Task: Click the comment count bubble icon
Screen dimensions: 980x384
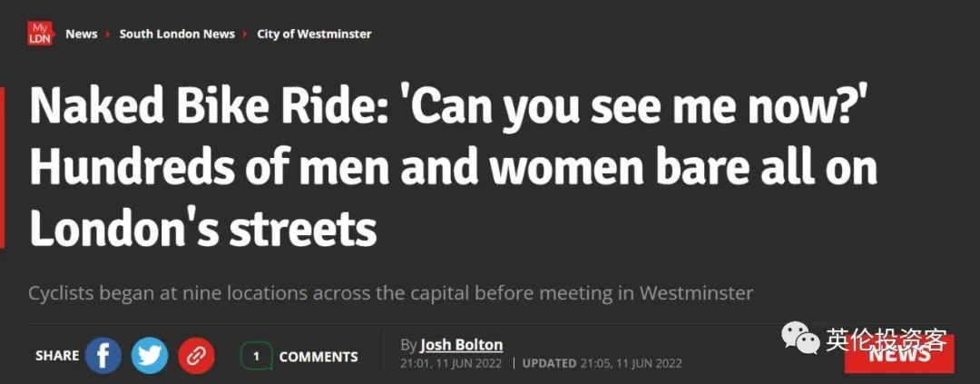Action: point(256,356)
